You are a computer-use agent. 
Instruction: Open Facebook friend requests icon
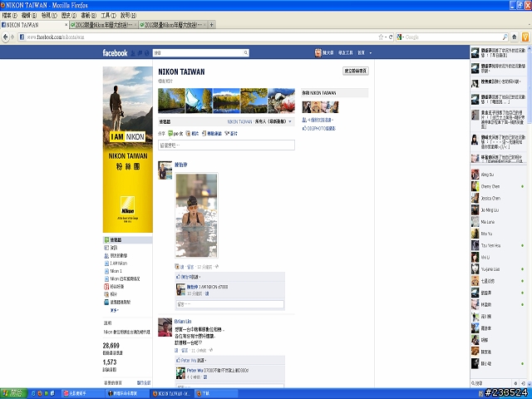pyautogui.click(x=133, y=53)
